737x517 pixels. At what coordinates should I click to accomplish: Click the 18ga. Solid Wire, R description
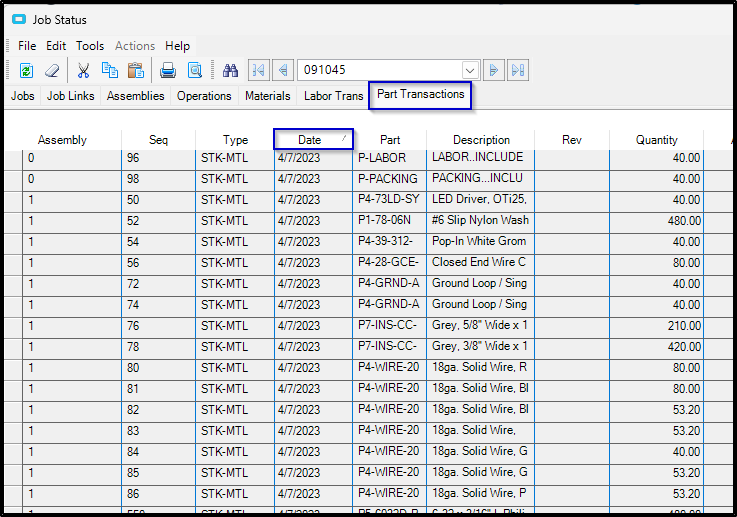tap(481, 368)
